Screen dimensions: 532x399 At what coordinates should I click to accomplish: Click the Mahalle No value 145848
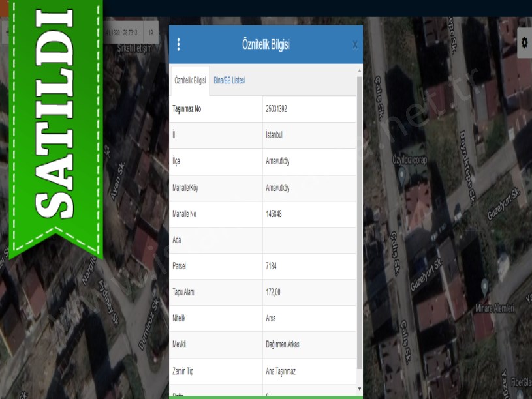click(274, 214)
